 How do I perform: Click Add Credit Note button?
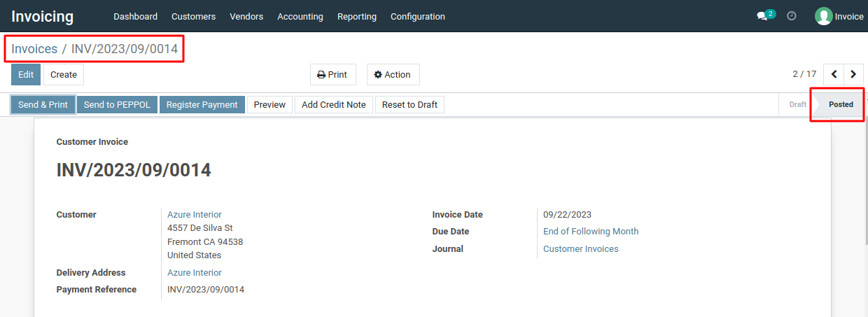[334, 105]
